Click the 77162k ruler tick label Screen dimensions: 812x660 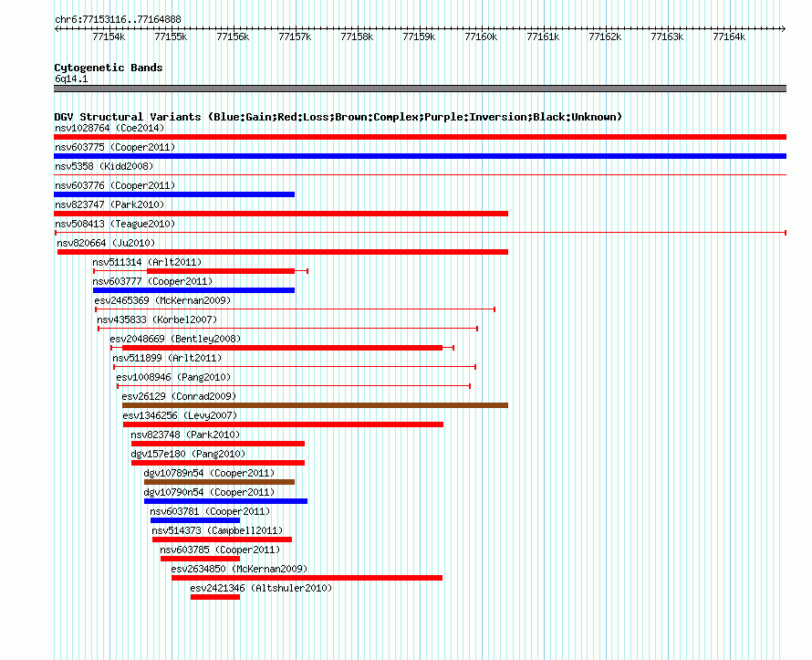pyautogui.click(x=605, y=37)
